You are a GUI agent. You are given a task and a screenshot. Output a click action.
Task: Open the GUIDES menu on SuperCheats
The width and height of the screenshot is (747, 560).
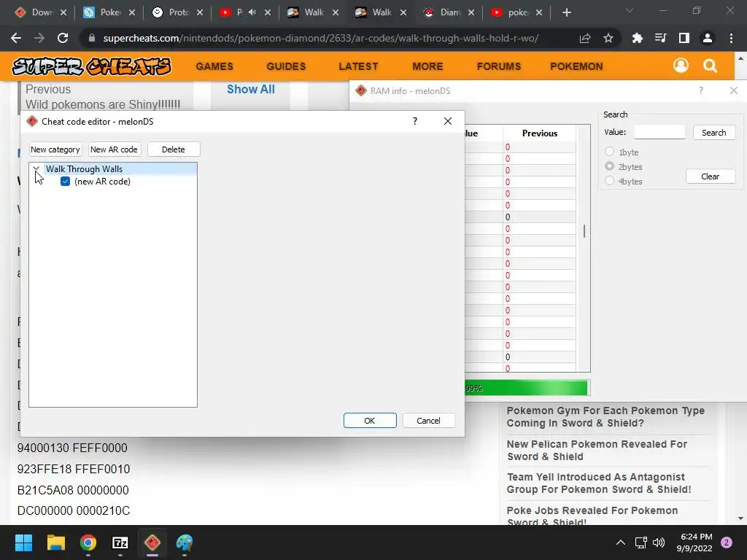coord(286,66)
